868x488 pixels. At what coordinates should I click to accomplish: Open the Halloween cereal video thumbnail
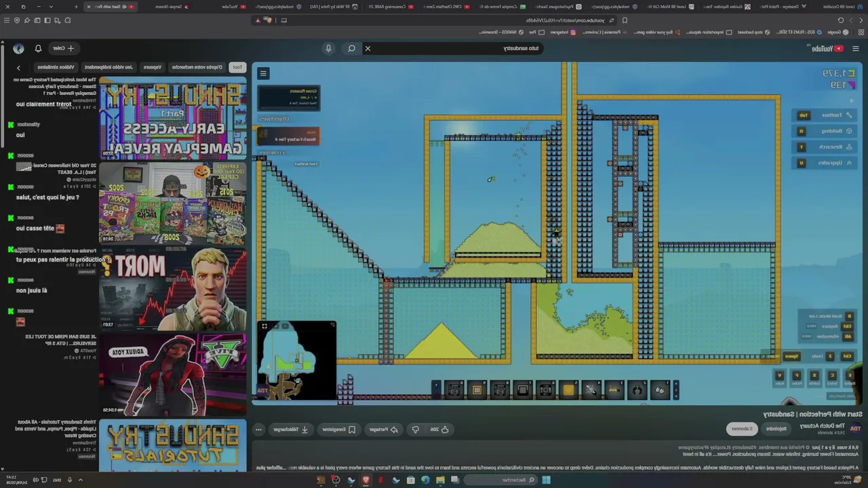point(173,203)
